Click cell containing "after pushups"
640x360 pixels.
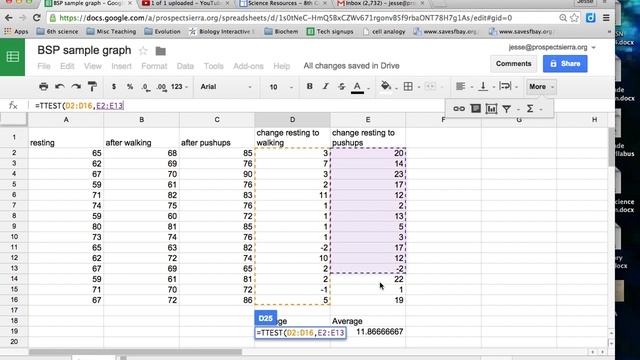click(x=217, y=138)
